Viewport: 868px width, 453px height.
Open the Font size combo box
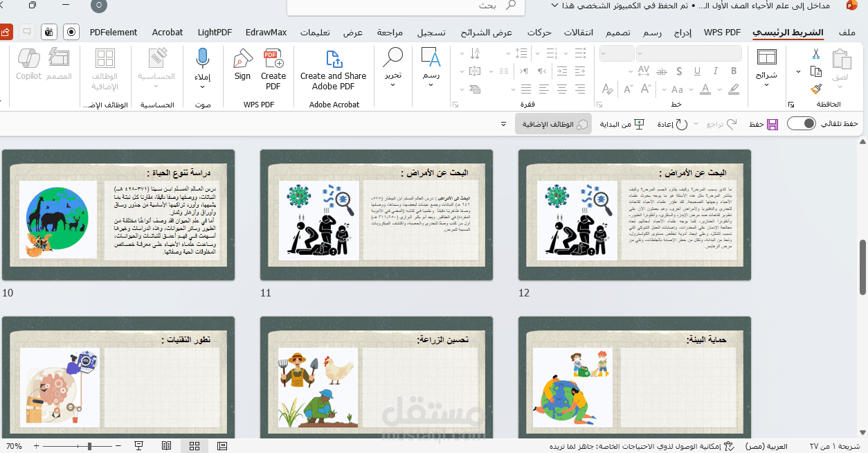point(617,53)
